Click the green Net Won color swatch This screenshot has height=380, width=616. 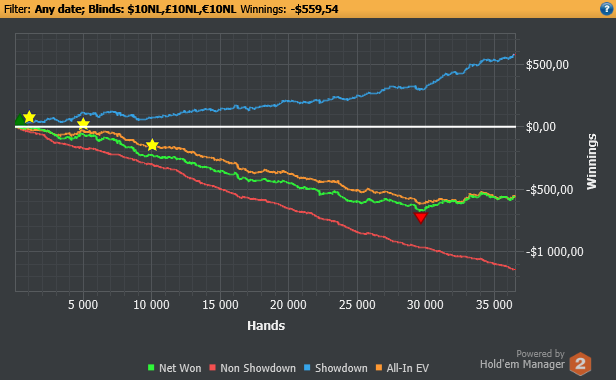click(x=151, y=368)
